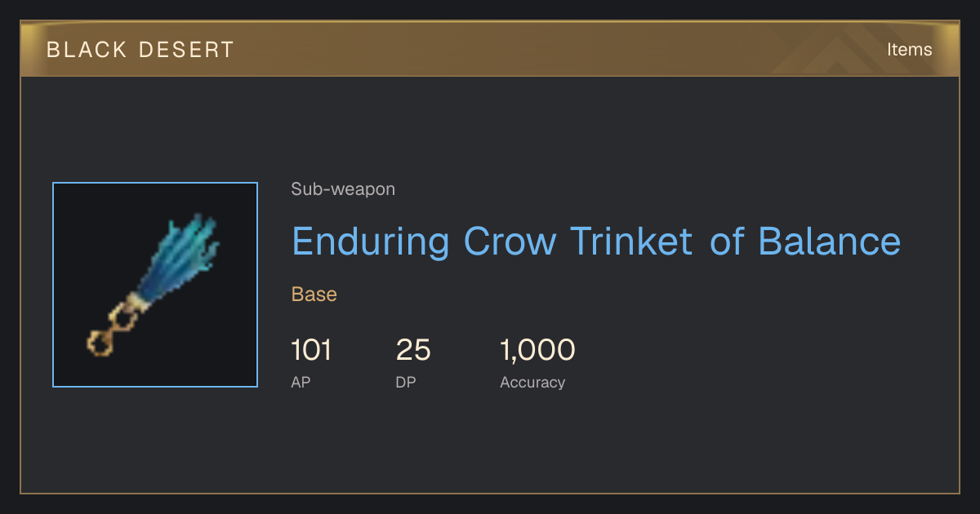Click the BLACK DESERT header title
The image size is (980, 514).
[x=140, y=50]
